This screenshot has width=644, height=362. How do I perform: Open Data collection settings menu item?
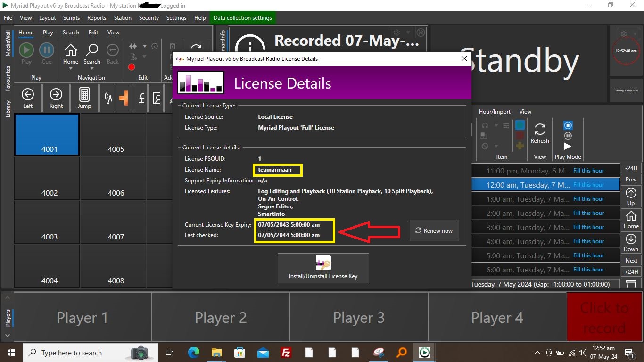(243, 18)
